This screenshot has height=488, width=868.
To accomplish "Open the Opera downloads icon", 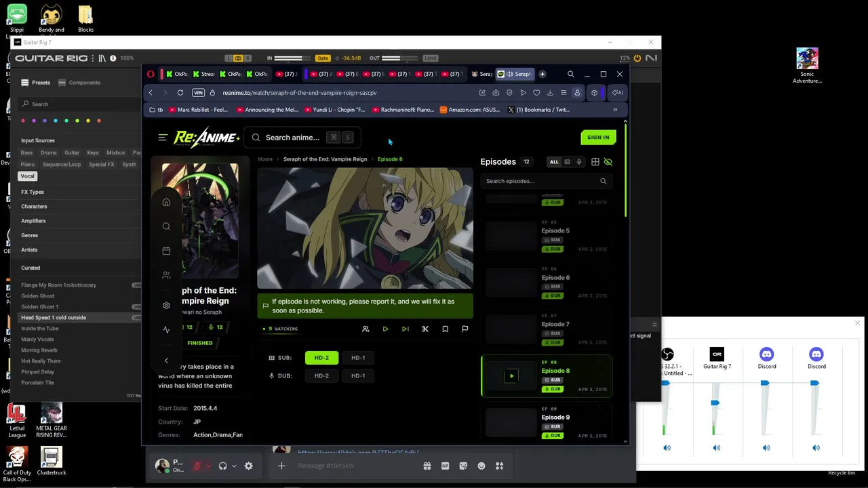I will tap(550, 93).
